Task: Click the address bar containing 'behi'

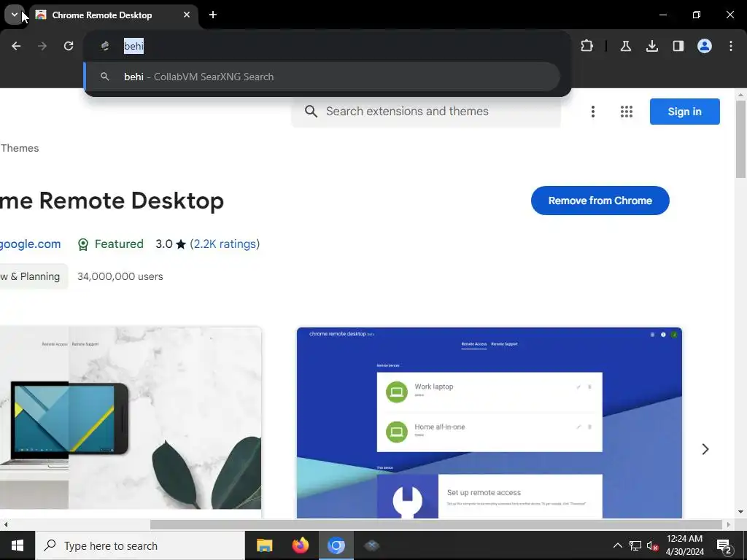Action: (x=329, y=46)
